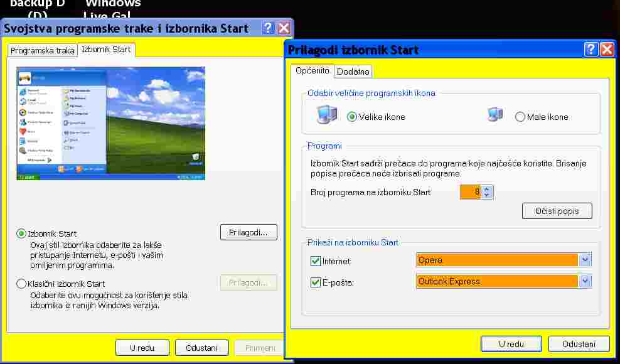Toggle the E-pošta checkbox
620x364 pixels.
315,282
